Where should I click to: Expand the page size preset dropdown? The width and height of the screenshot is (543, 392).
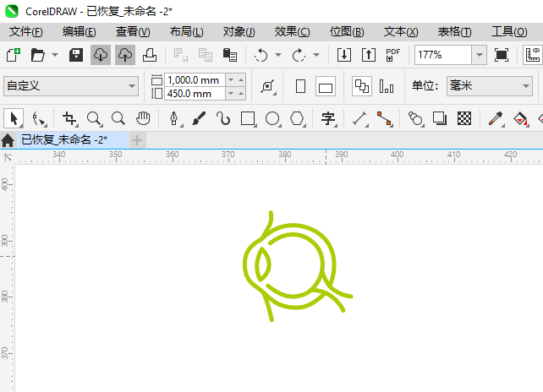(132, 86)
